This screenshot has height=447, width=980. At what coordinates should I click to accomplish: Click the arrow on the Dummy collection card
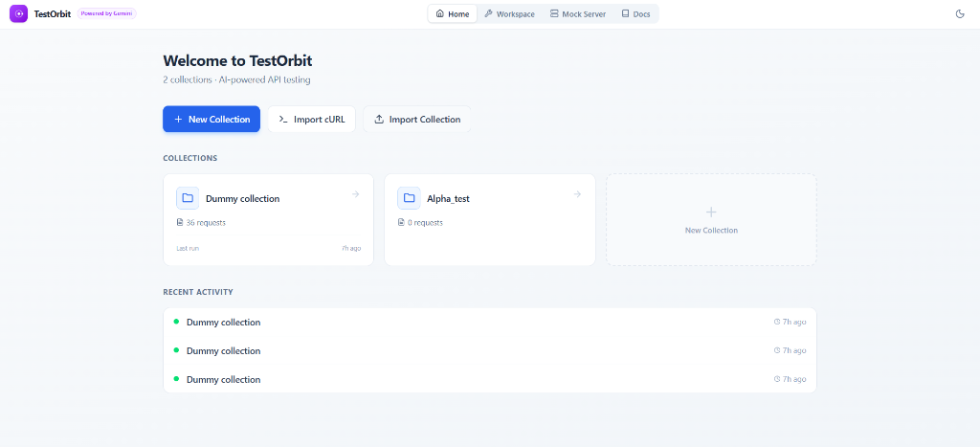tap(356, 194)
